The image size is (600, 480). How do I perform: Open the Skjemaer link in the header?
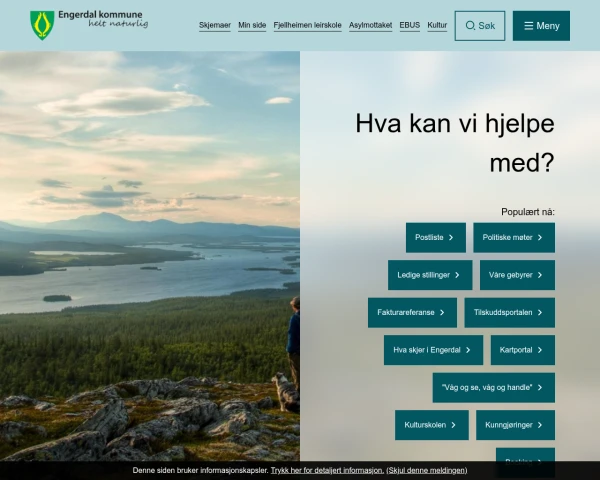point(215,25)
